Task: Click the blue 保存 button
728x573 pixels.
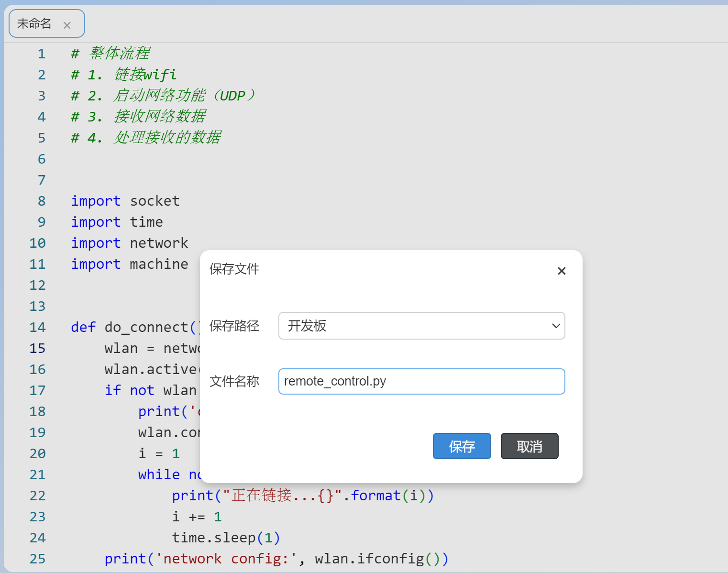Action: click(462, 446)
